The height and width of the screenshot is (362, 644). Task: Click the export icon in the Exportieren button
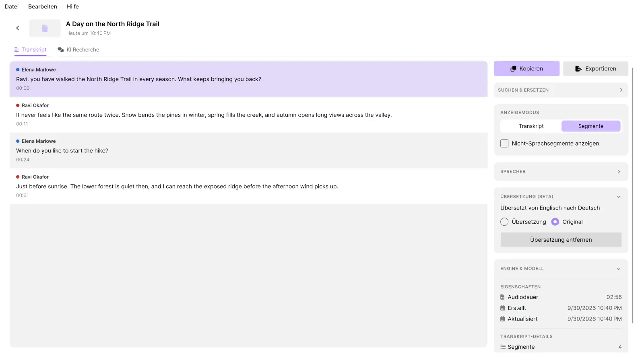(578, 69)
